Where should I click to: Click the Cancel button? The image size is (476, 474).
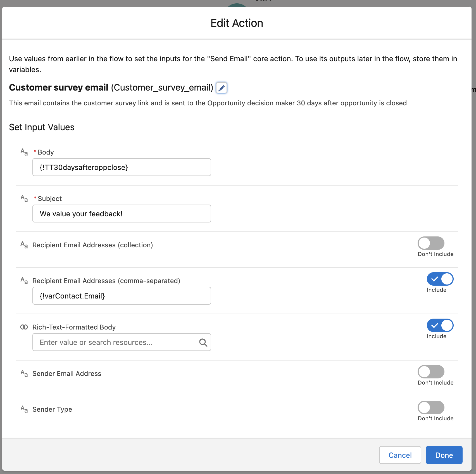point(400,455)
